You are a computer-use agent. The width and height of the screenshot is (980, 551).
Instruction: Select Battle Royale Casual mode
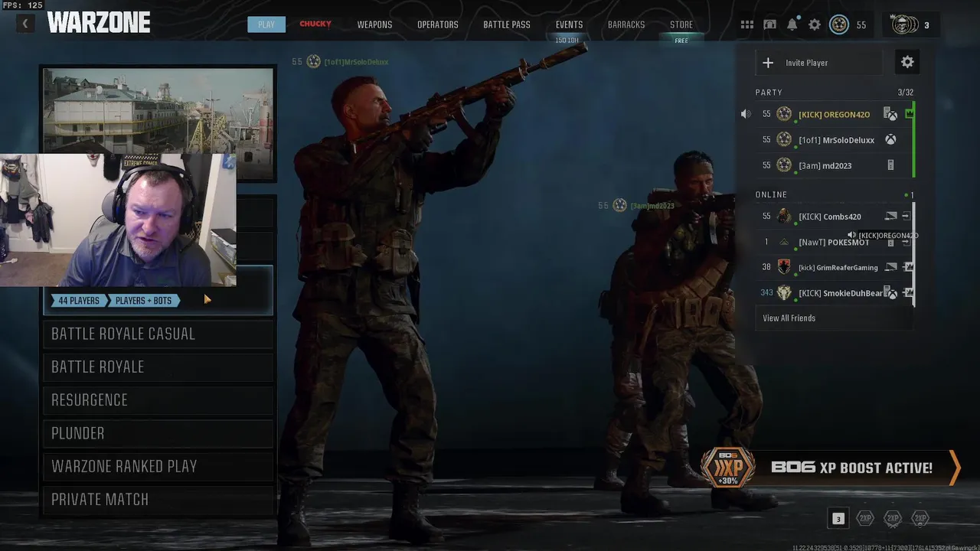[x=158, y=334]
